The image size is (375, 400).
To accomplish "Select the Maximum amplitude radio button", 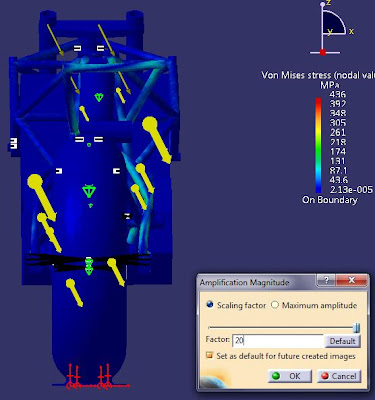I will pyautogui.click(x=275, y=305).
